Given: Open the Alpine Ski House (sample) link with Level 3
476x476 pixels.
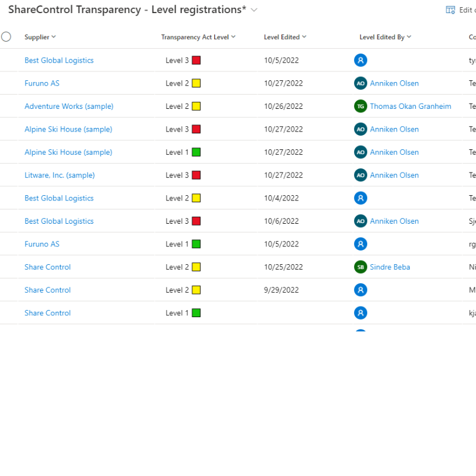Looking at the screenshot, I should (x=68, y=129).
